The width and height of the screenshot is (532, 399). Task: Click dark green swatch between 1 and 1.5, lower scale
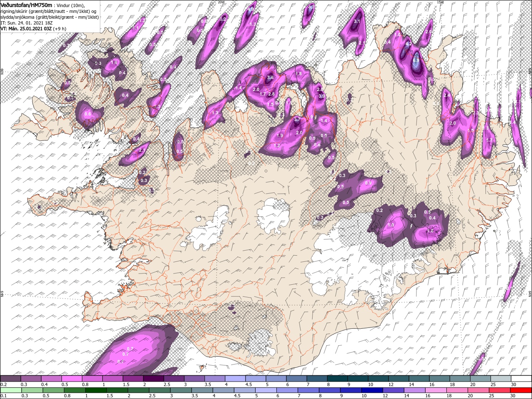96,390
